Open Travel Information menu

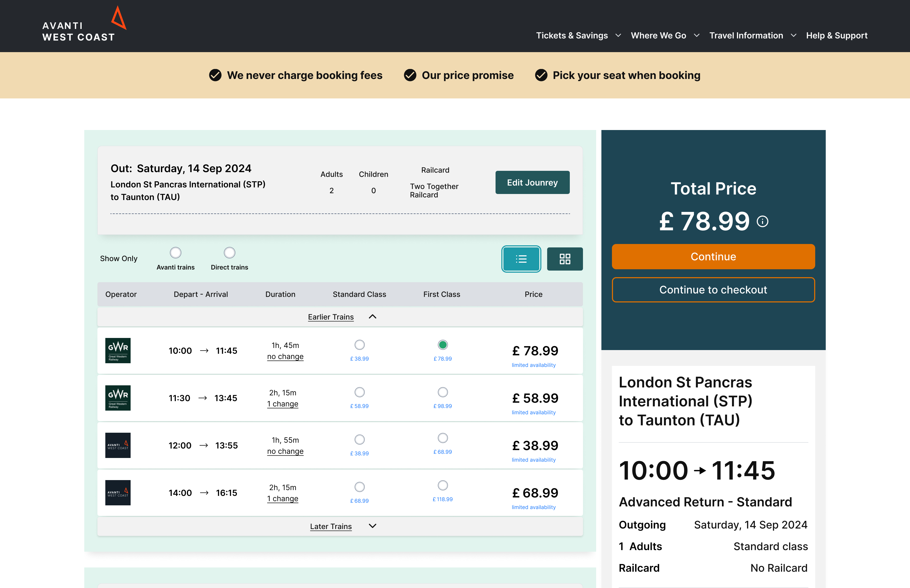click(746, 36)
